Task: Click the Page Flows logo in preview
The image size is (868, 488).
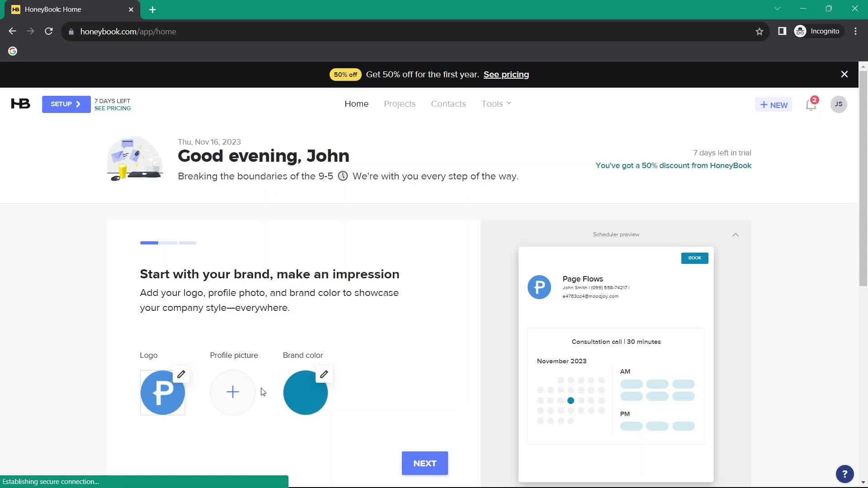Action: point(539,287)
